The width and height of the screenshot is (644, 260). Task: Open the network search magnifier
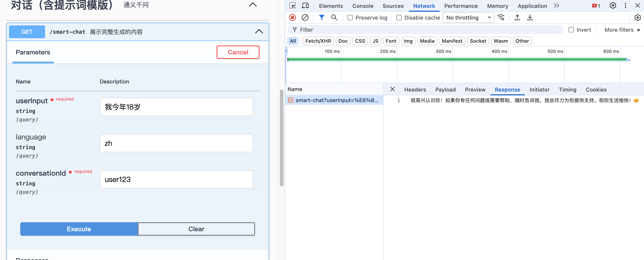334,18
